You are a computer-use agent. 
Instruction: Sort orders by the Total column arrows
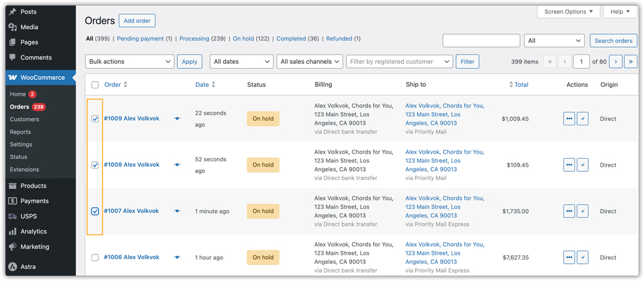coord(511,85)
